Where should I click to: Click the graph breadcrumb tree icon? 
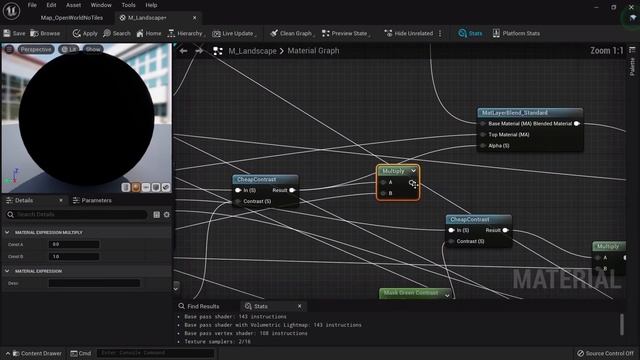(x=218, y=51)
